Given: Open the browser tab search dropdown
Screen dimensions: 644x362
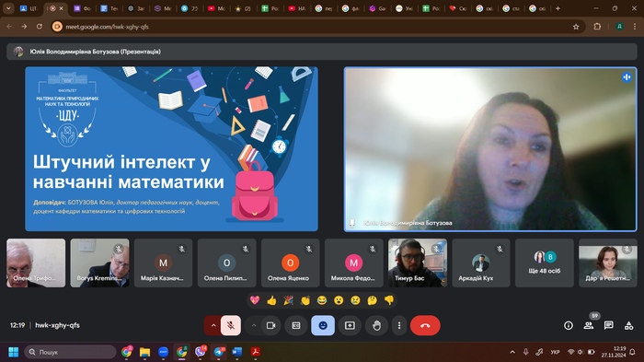Looking at the screenshot, I should tap(8, 8).
